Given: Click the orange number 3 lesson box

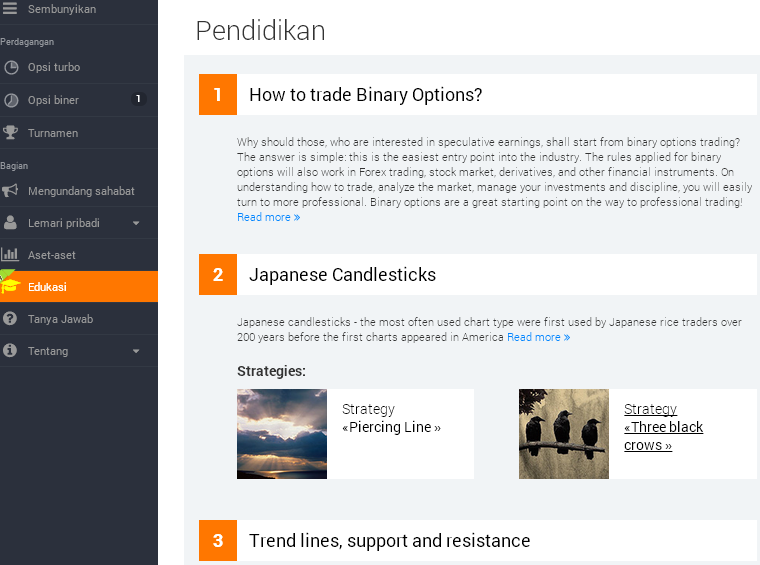Looking at the screenshot, I should point(218,540).
